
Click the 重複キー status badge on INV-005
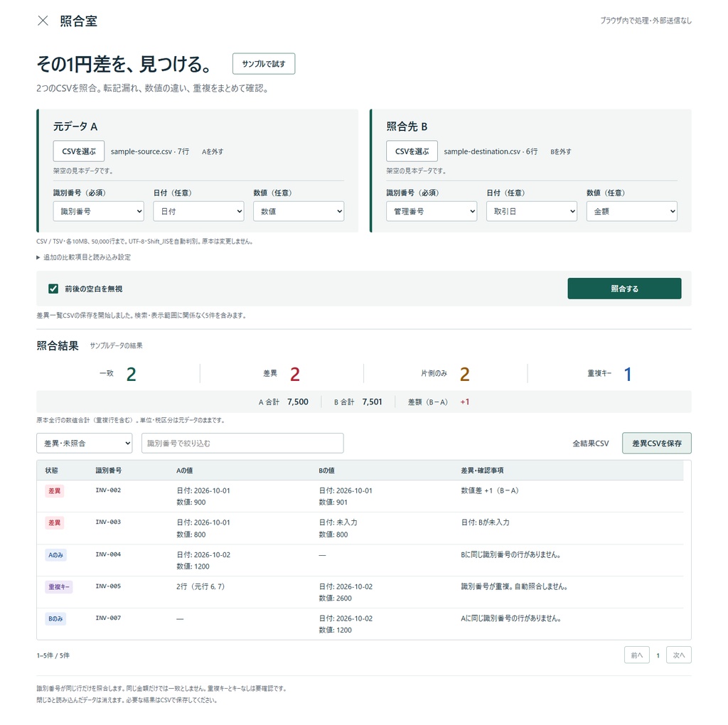pos(59,587)
